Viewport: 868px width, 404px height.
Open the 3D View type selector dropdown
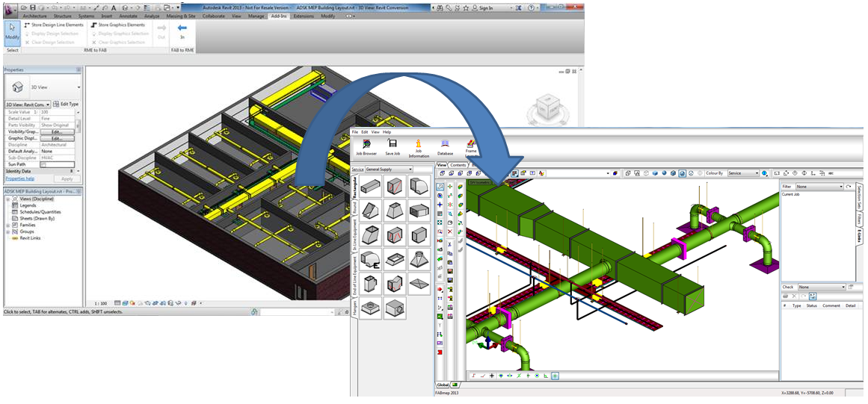click(x=79, y=87)
